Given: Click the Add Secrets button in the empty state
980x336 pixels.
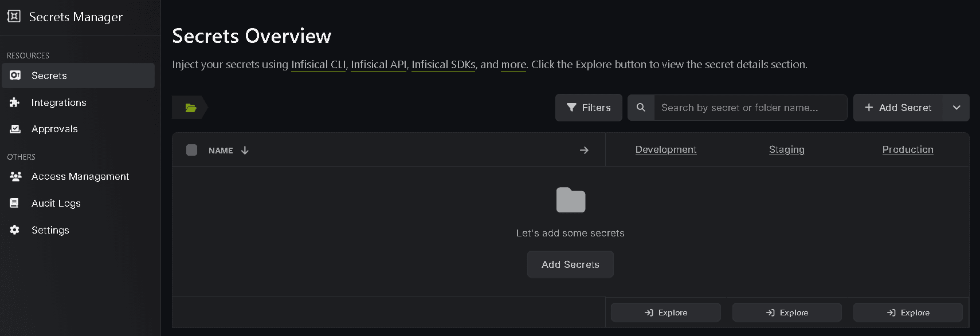Looking at the screenshot, I should pos(570,264).
